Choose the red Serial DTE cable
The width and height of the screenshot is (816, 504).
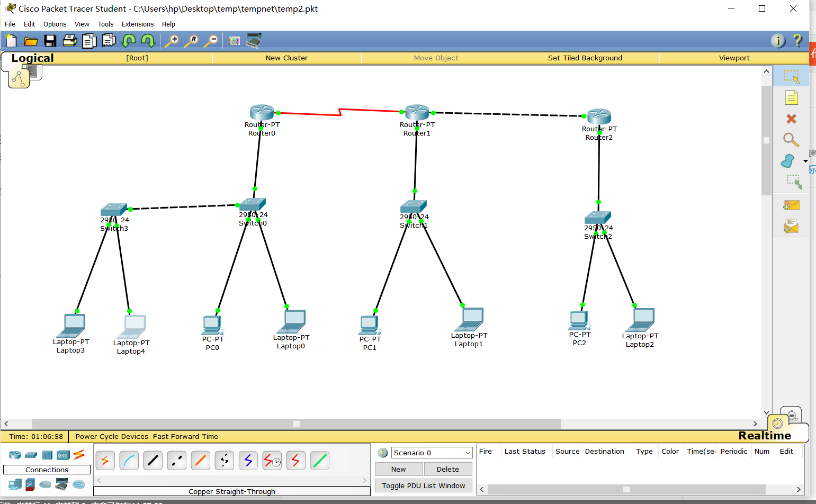(296, 461)
